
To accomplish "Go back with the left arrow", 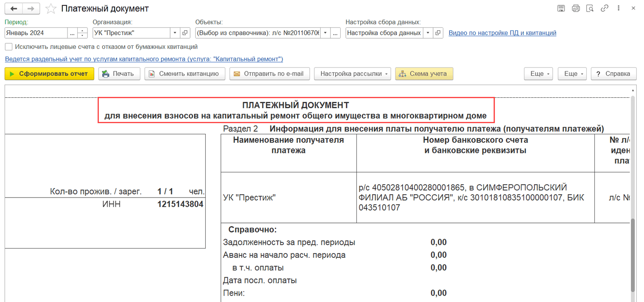I will pos(14,8).
